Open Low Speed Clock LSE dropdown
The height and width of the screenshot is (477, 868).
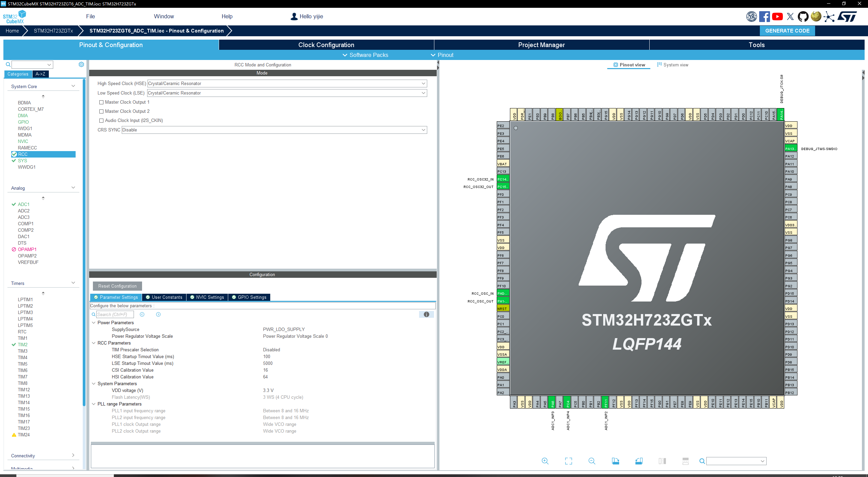pyautogui.click(x=287, y=93)
